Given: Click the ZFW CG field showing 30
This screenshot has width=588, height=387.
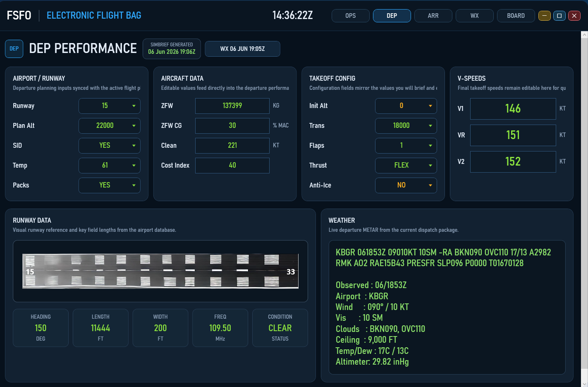Looking at the screenshot, I should (232, 126).
